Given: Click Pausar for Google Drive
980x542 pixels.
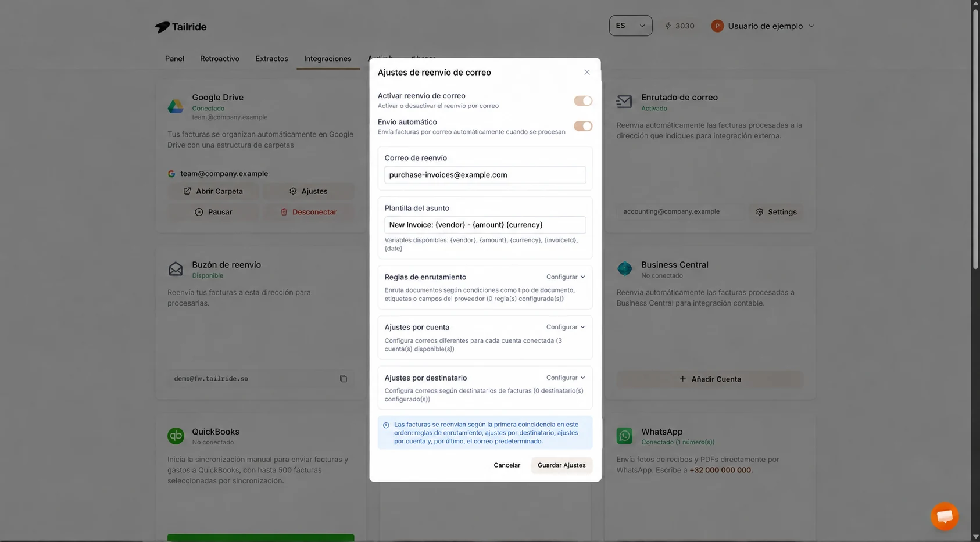Looking at the screenshot, I should (x=213, y=212).
